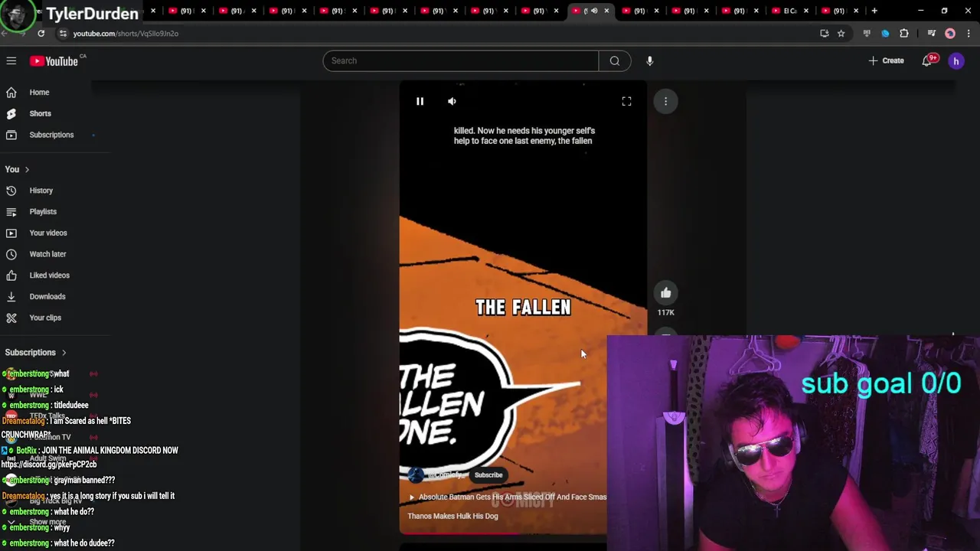Open notifications bell

coord(927,60)
